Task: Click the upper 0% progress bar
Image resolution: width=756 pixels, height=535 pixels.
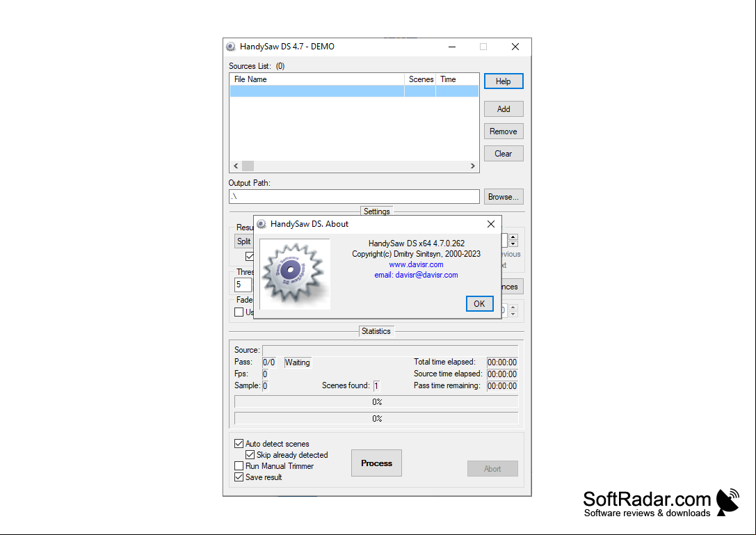Action: [376, 402]
